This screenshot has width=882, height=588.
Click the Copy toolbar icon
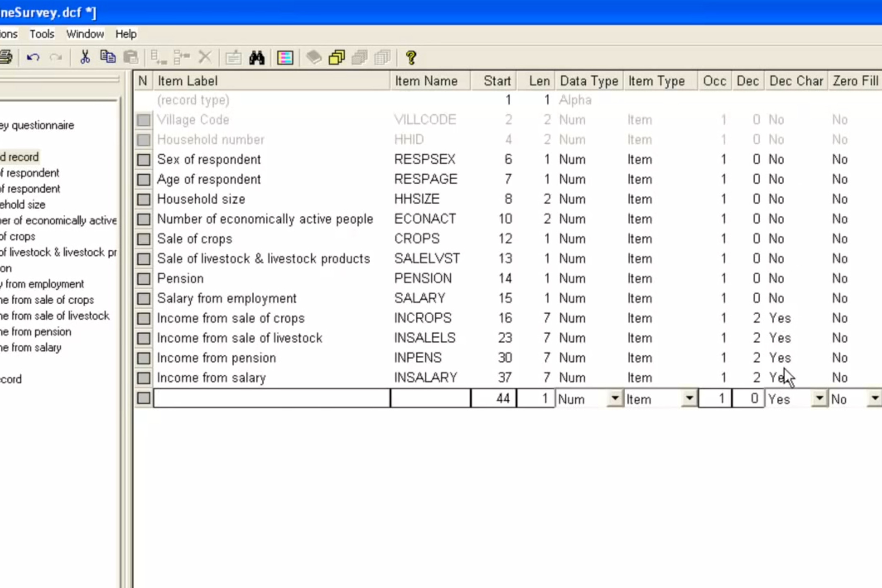pos(108,57)
